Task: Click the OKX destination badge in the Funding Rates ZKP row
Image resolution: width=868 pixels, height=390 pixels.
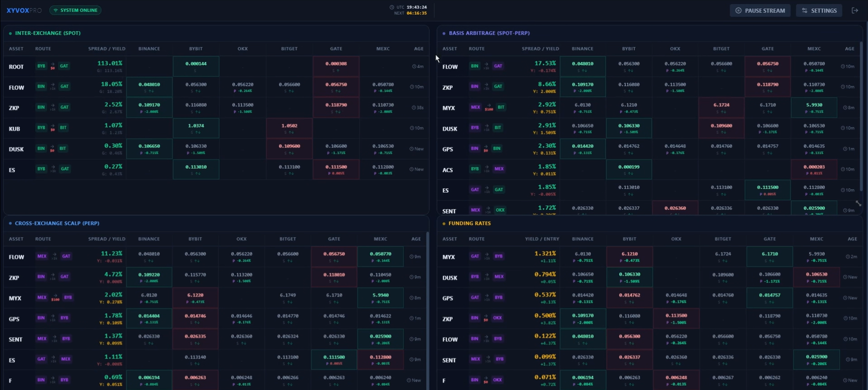Action: click(497, 318)
